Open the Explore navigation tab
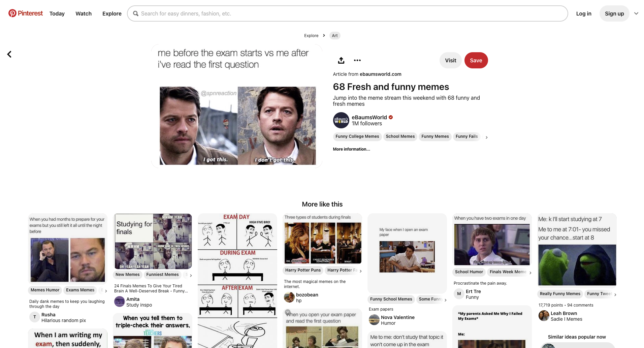This screenshot has width=644, height=348. (x=112, y=14)
